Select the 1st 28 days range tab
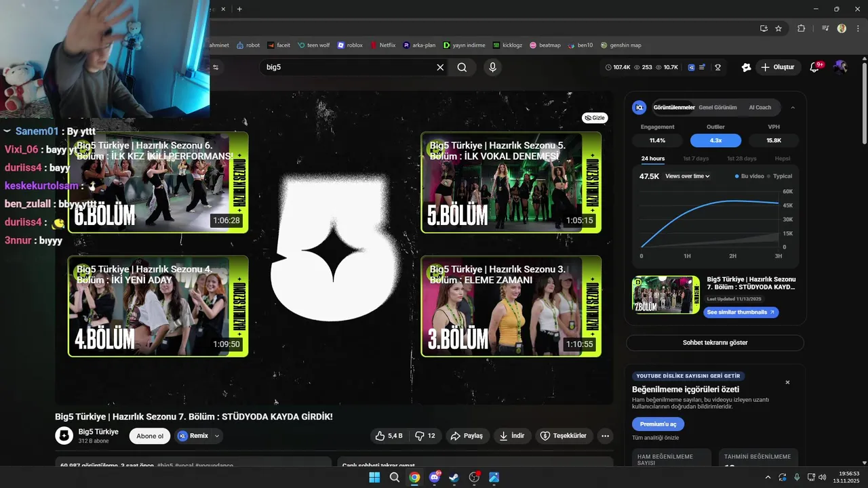Screen dimensions: 868x488 point(742,159)
